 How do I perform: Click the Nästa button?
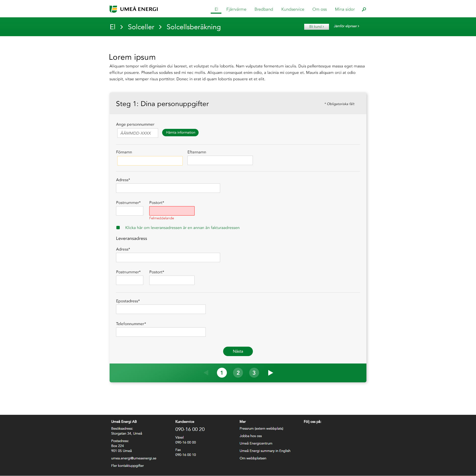pos(238,351)
